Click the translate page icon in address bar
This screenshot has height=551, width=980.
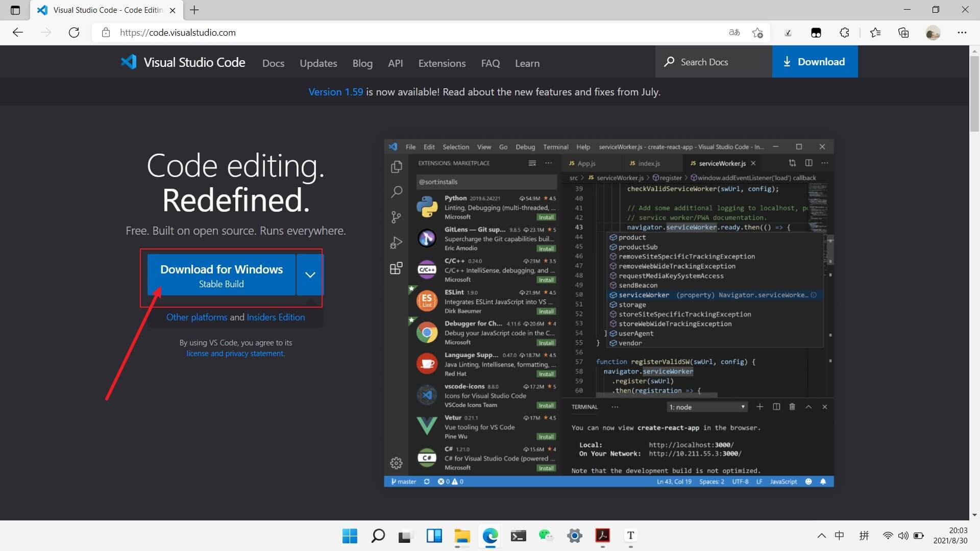pos(734,33)
